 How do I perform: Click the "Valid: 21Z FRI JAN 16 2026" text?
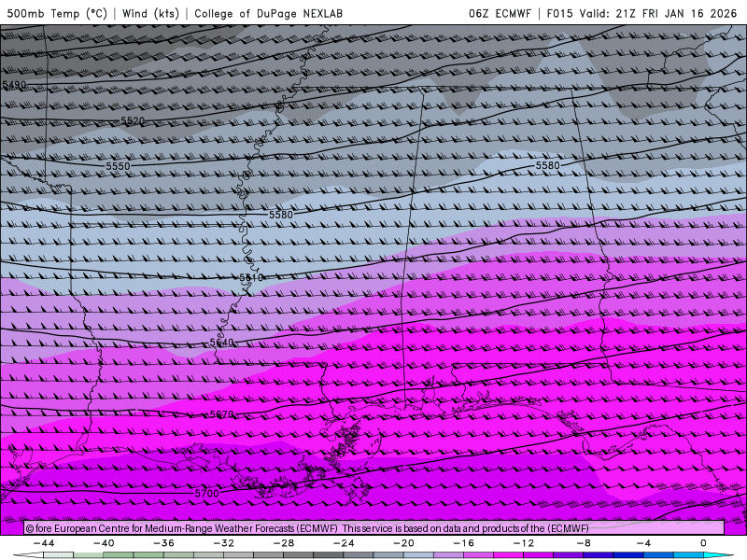658,13
